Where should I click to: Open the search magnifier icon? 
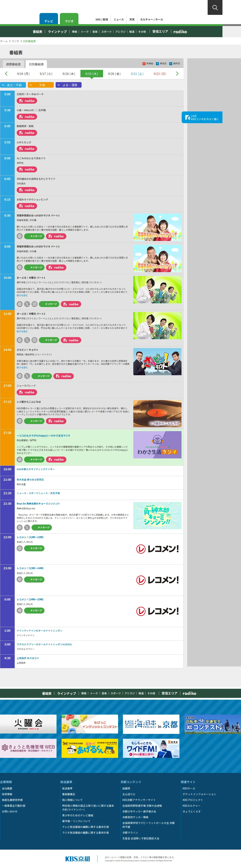[x=215, y=7]
